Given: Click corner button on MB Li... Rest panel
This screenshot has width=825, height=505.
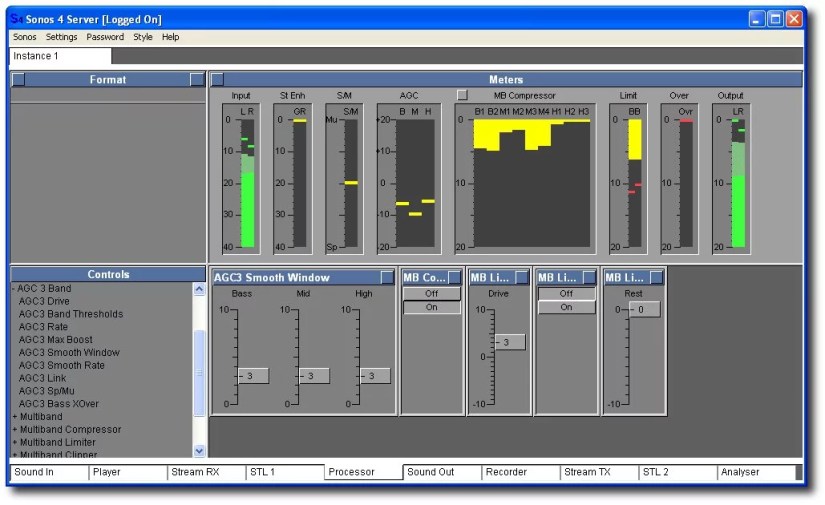Looking at the screenshot, I should pyautogui.click(x=656, y=277).
